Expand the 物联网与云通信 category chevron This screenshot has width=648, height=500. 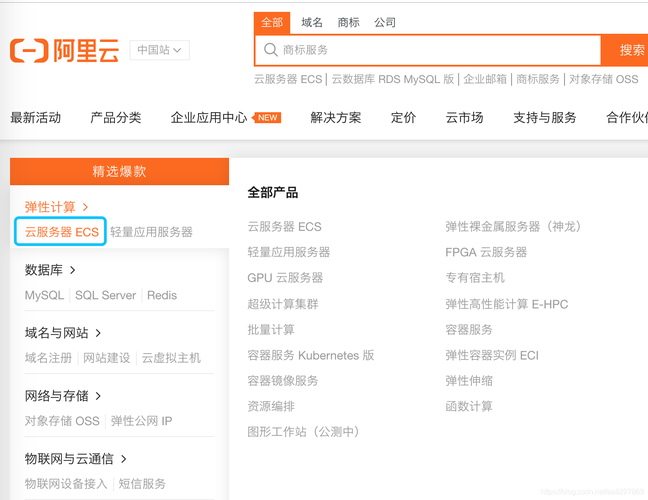click(x=124, y=458)
